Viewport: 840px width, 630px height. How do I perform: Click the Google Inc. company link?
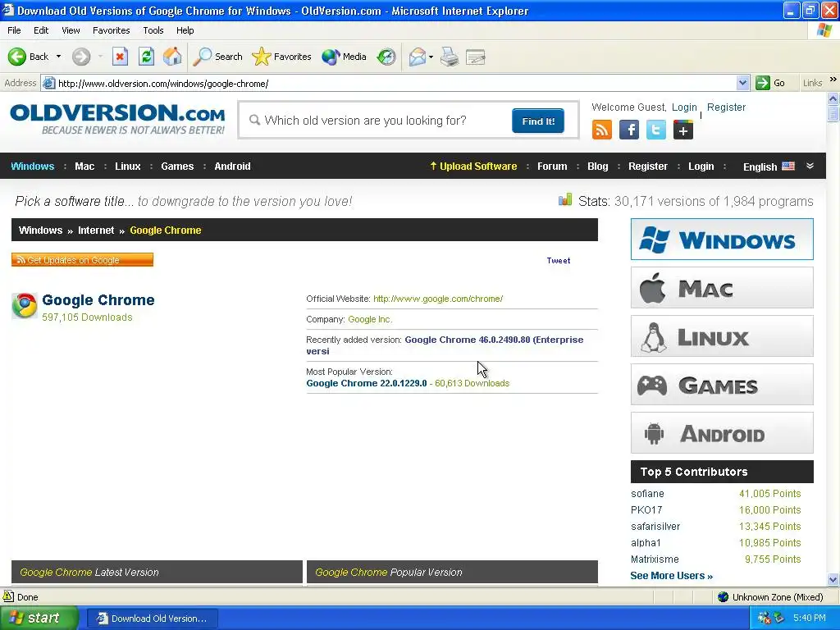370,319
